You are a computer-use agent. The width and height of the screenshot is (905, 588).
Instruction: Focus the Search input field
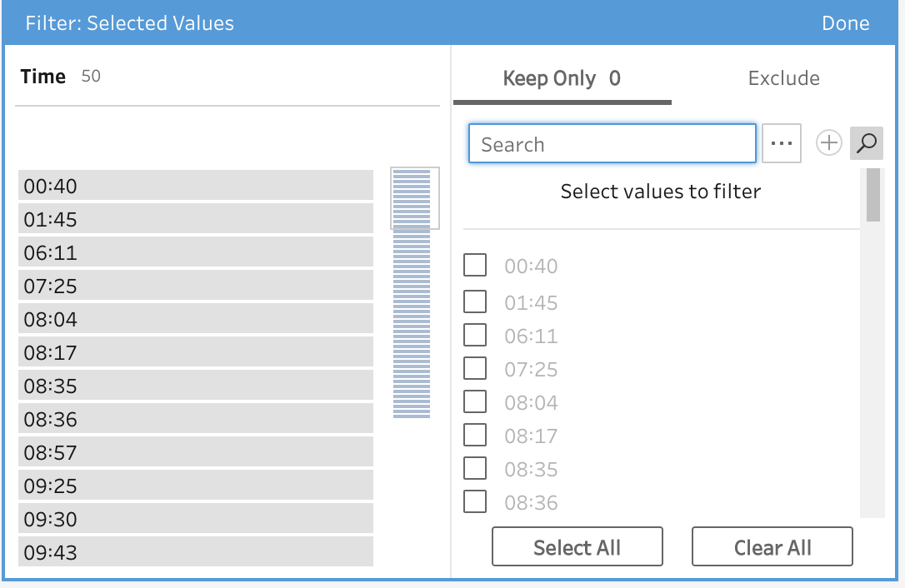[612, 144]
